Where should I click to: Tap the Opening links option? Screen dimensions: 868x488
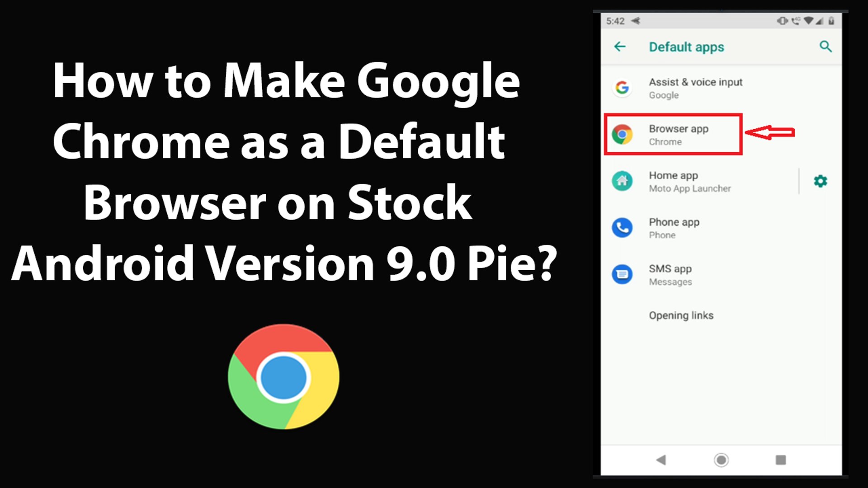[x=681, y=315]
